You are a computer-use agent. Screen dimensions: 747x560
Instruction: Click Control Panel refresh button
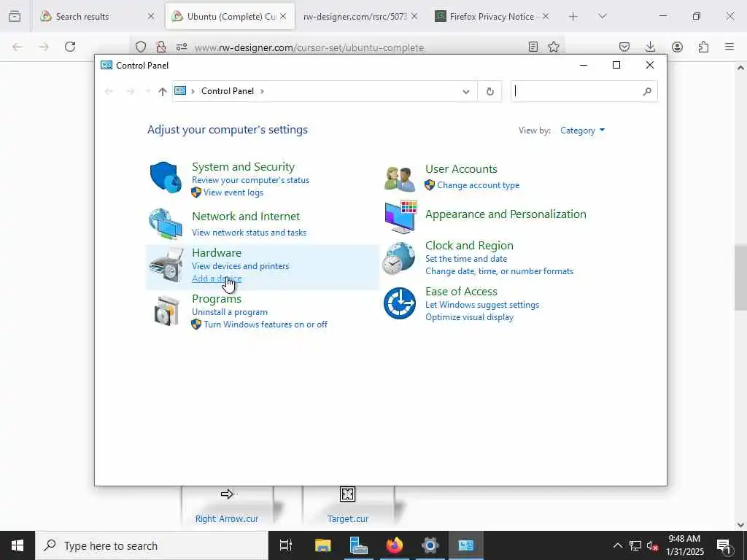click(489, 91)
